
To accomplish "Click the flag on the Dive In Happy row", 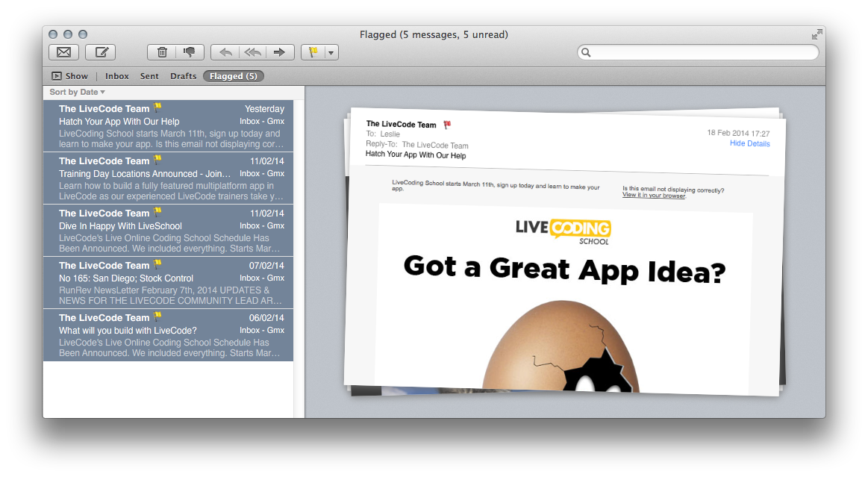I will [157, 211].
